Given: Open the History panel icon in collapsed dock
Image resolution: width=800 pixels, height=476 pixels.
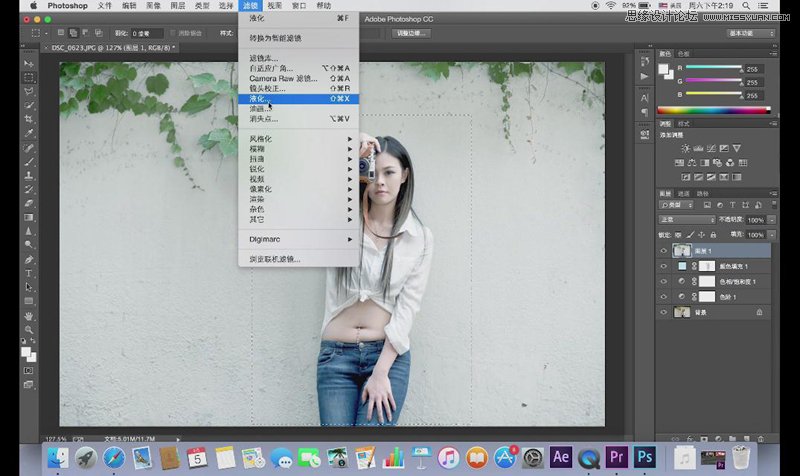Looking at the screenshot, I should [644, 61].
